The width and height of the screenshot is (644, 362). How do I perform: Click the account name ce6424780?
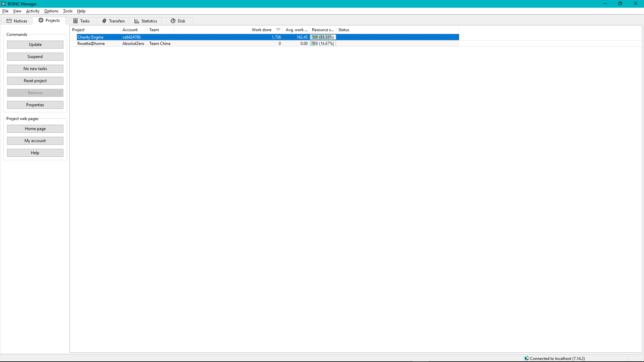[x=131, y=37]
